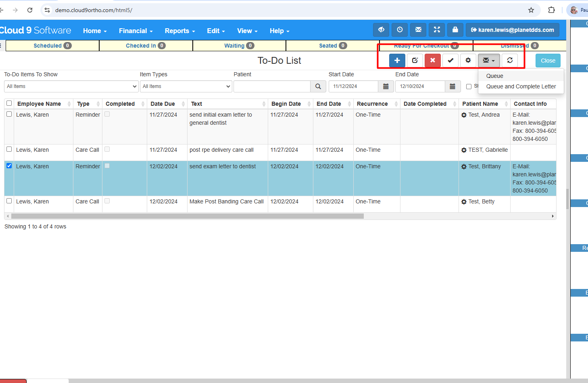Expand the envelope letter dropdown button
Screen dimensions: 588x383
coord(489,61)
